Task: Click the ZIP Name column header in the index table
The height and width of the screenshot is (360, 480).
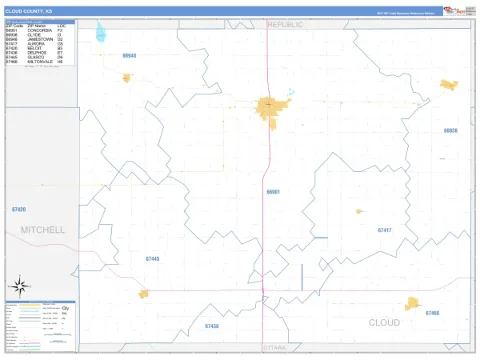Action: point(36,26)
